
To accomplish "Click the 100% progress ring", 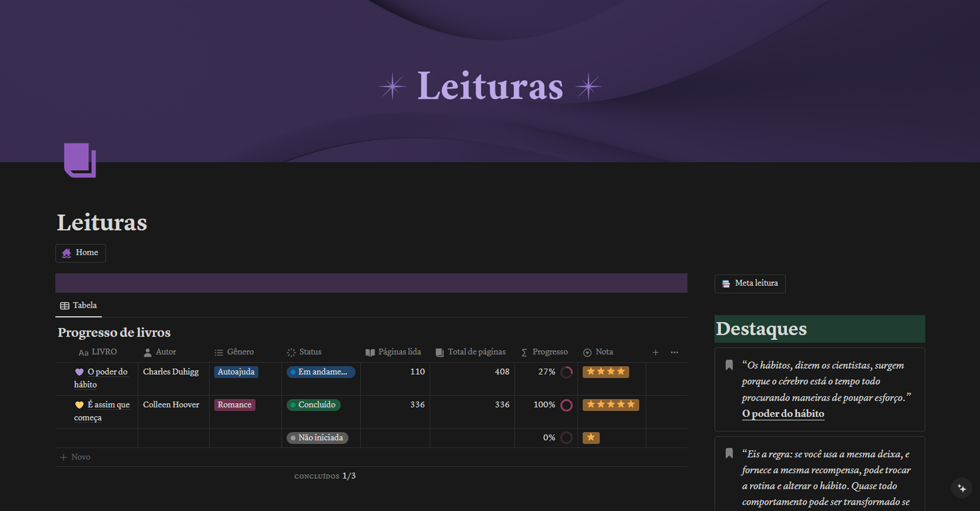I will pos(567,405).
